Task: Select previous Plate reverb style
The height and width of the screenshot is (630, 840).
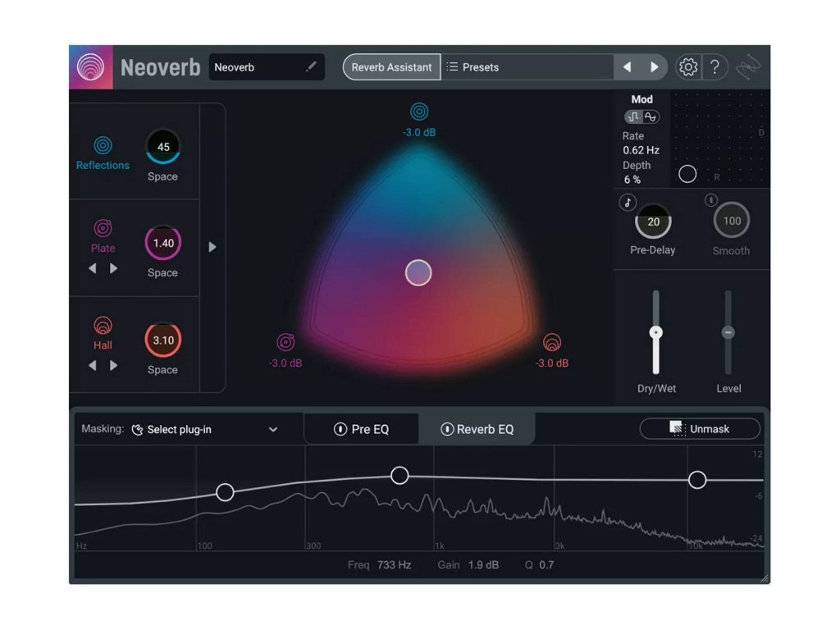Action: click(93, 268)
